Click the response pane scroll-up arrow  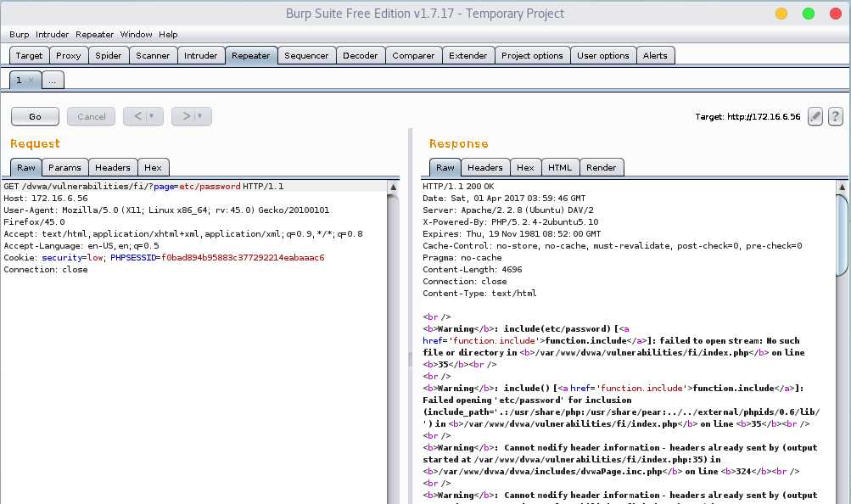pyautogui.click(x=842, y=188)
